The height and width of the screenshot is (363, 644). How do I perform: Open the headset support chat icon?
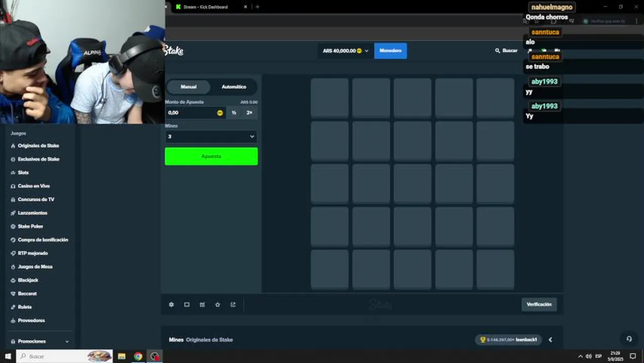pos(629,339)
